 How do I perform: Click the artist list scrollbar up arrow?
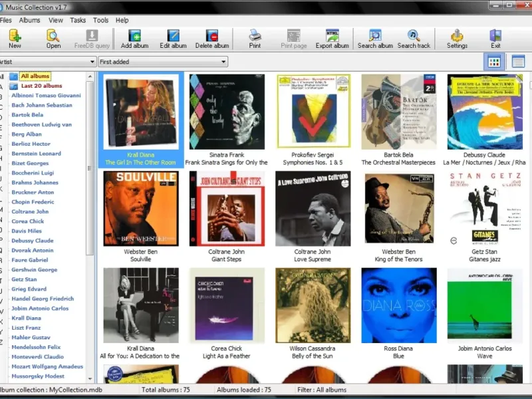coord(90,76)
